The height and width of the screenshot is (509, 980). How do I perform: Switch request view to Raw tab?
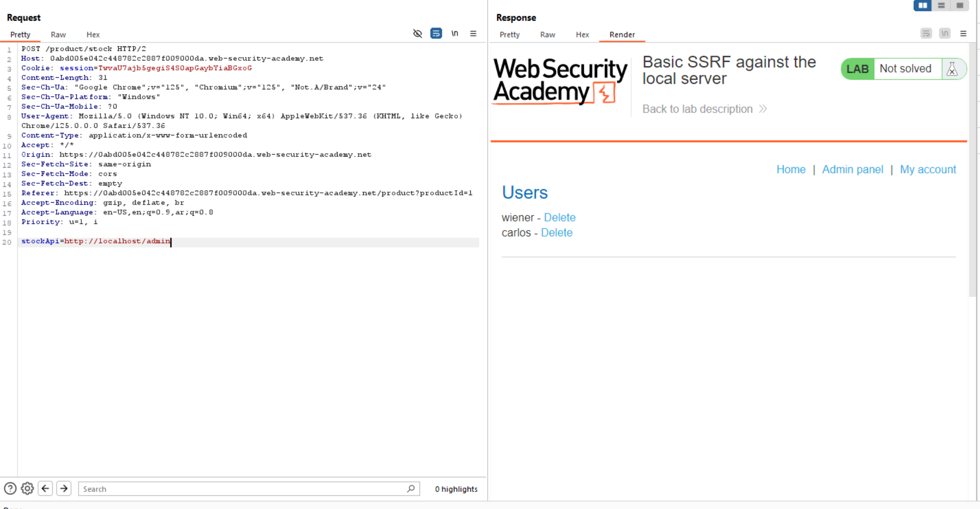[x=58, y=35]
